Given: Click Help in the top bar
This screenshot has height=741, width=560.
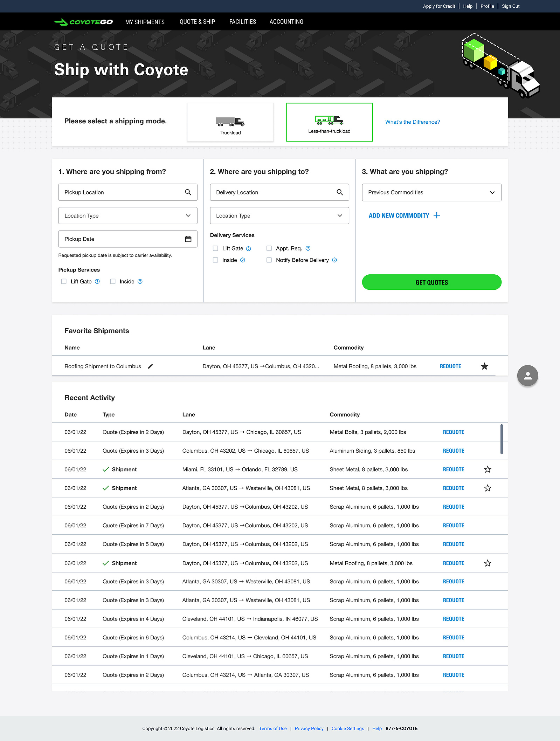Looking at the screenshot, I should pyautogui.click(x=468, y=6).
